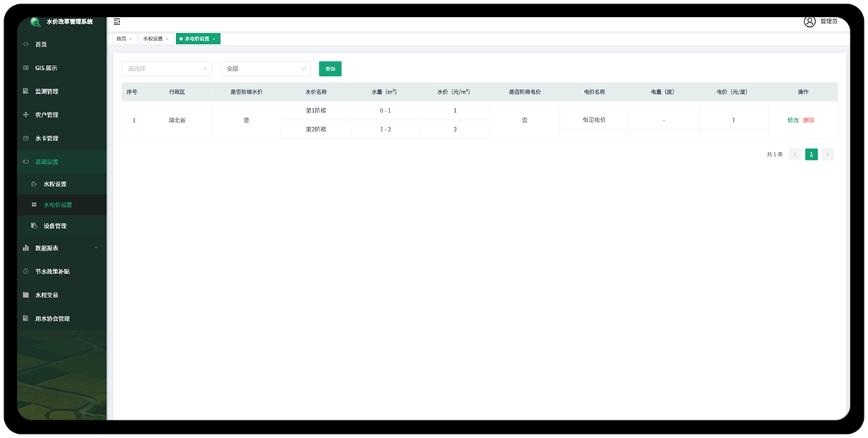Switch to the 首页 tab

[x=122, y=39]
